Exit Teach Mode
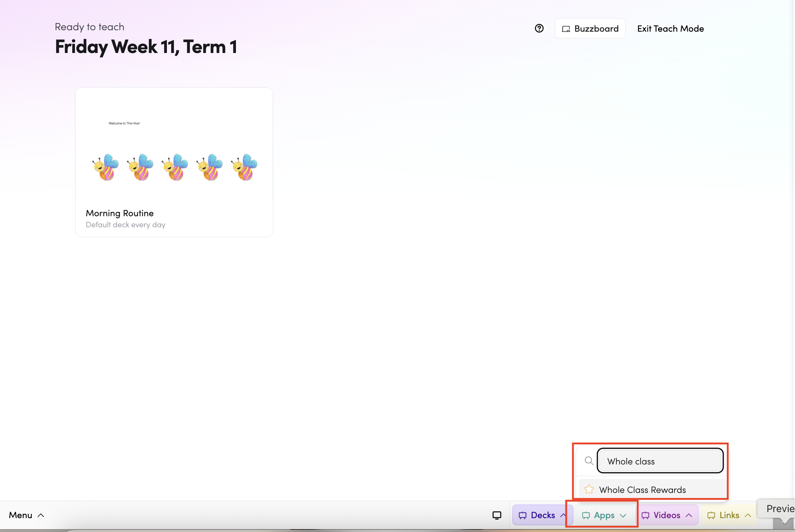The image size is (795, 532). pos(670,28)
